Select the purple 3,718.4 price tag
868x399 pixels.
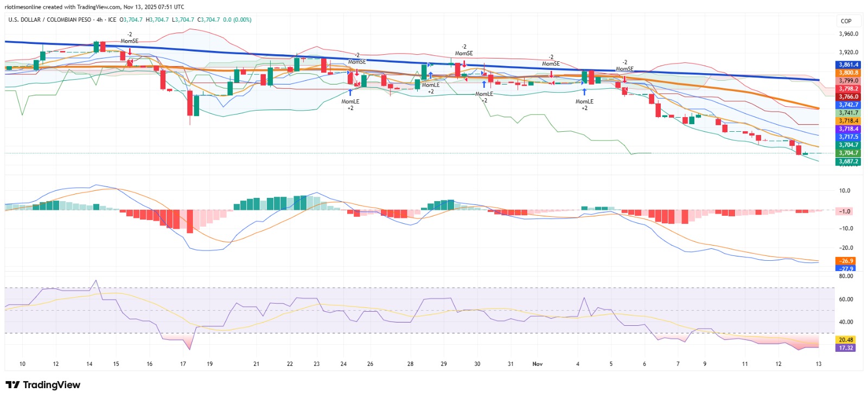(x=848, y=129)
